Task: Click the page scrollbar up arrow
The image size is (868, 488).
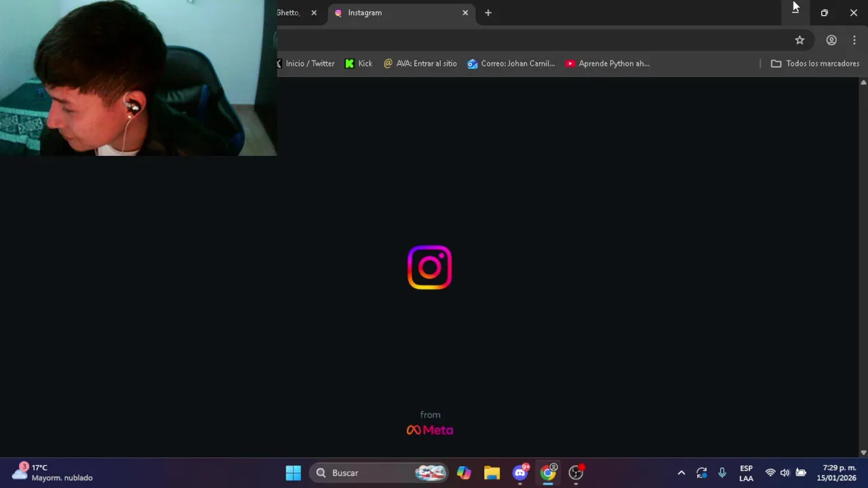Action: [x=863, y=82]
